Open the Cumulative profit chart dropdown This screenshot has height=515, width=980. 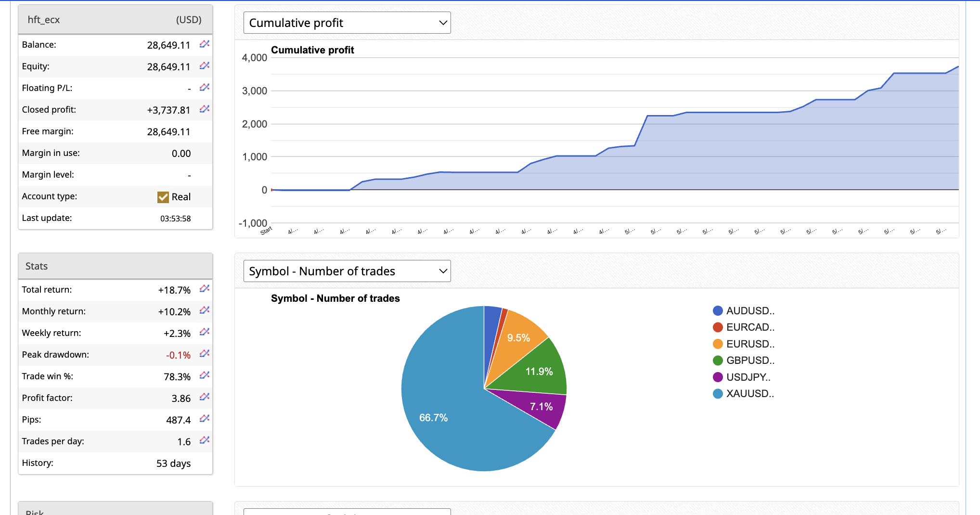click(347, 23)
